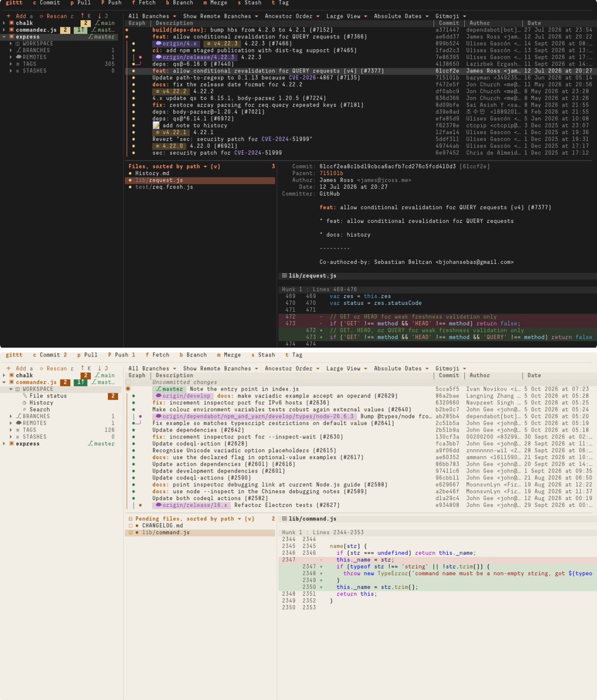This screenshot has width=597, height=700.
Task: Click origin/release/16.x branch tag
Action: [x=191, y=505]
